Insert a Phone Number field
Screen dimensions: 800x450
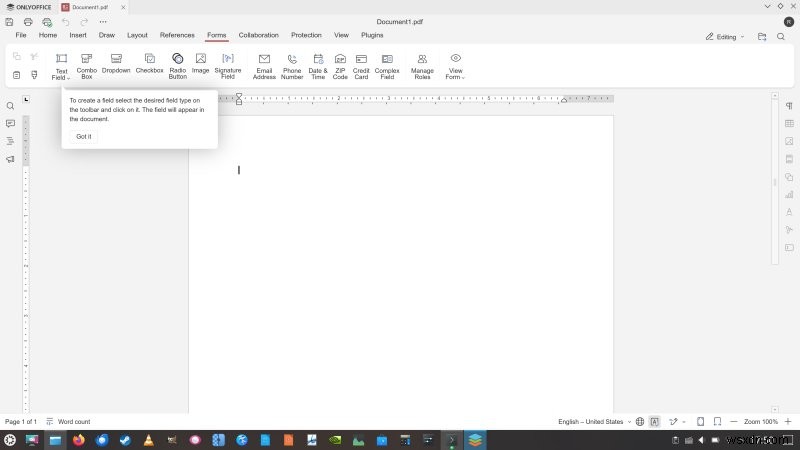pyautogui.click(x=292, y=66)
